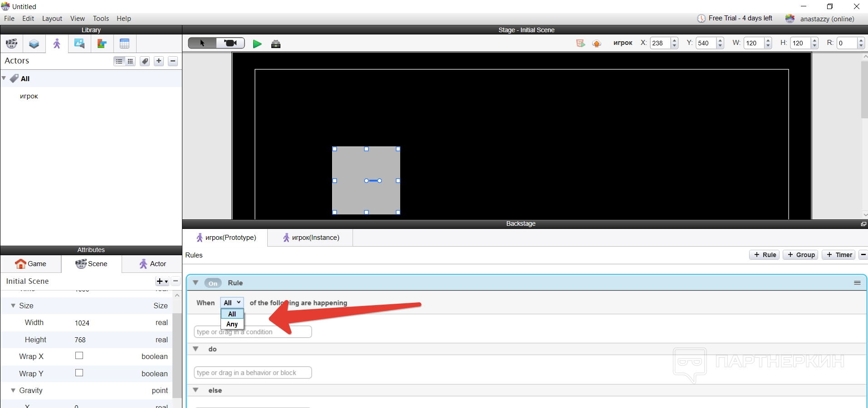Collapse the else section
Image resolution: width=868 pixels, height=408 pixels.
pos(196,390)
